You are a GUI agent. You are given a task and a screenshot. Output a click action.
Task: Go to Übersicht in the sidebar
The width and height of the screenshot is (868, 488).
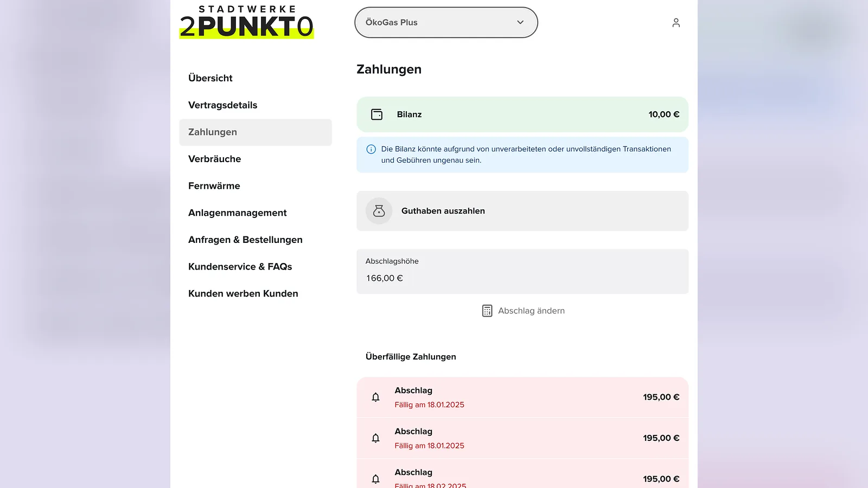pos(210,78)
